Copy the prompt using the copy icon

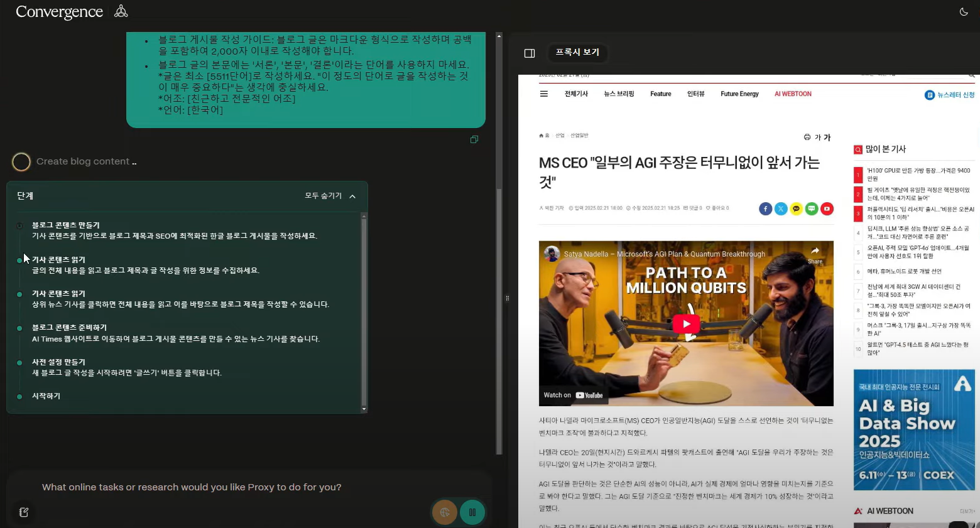(474, 139)
